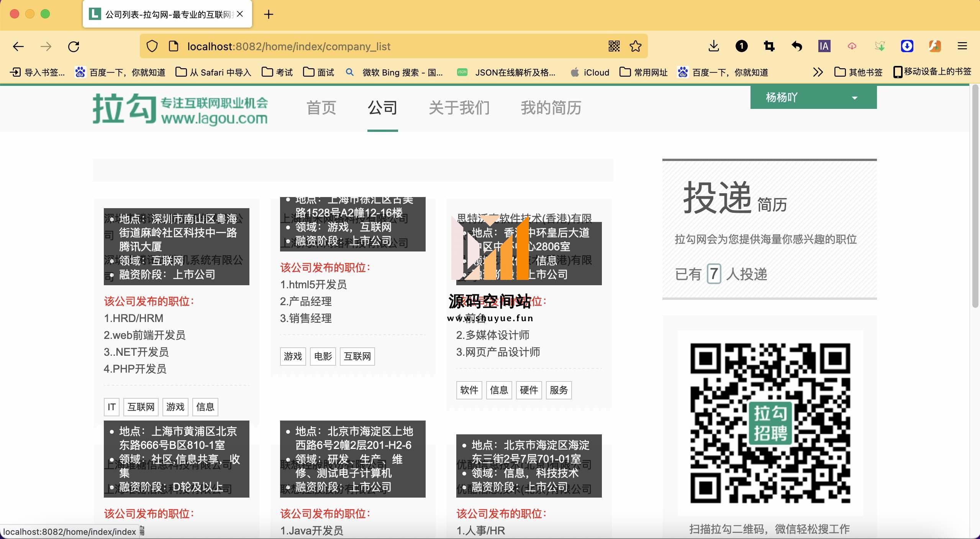Click the 服务 tag
The height and width of the screenshot is (539, 980).
point(559,390)
